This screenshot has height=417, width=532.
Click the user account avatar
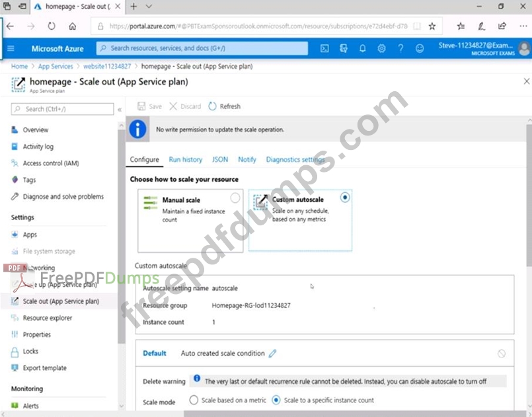[x=525, y=48]
